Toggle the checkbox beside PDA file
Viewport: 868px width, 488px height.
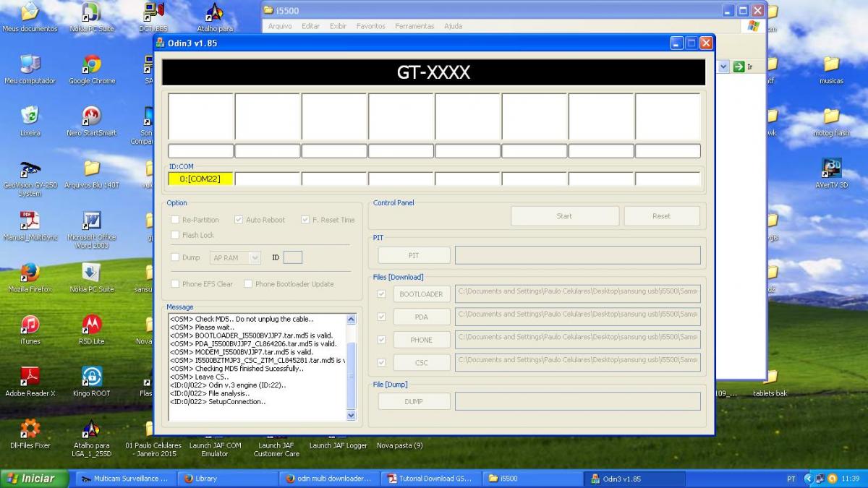coord(381,317)
